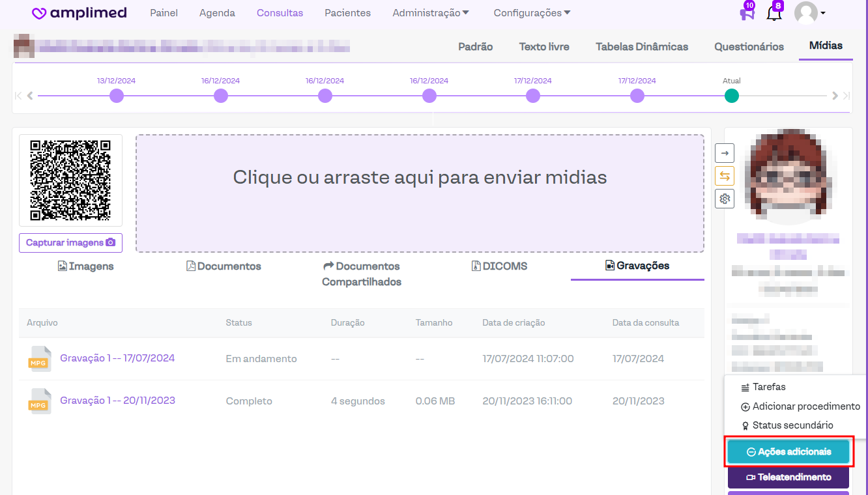Image resolution: width=868 pixels, height=495 pixels.
Task: Start the Teleatendimento video call
Action: (x=788, y=477)
